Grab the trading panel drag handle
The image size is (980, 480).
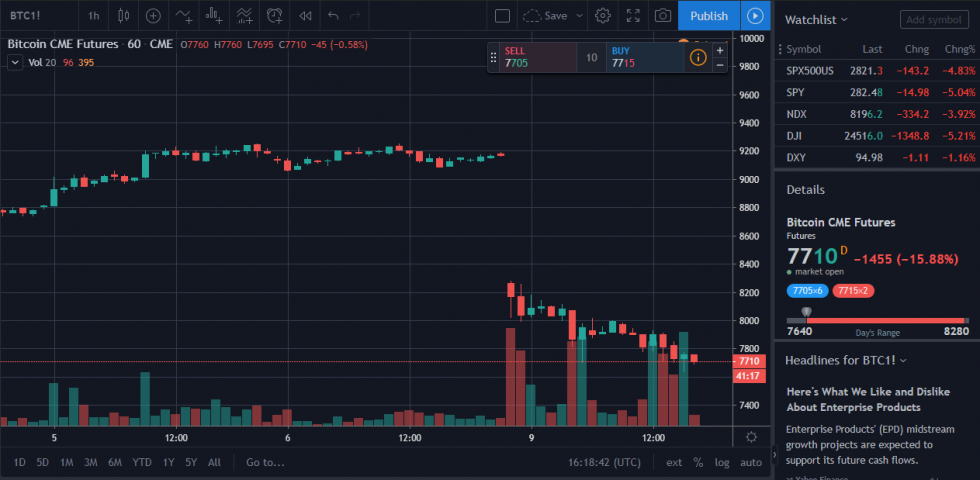pos(493,58)
